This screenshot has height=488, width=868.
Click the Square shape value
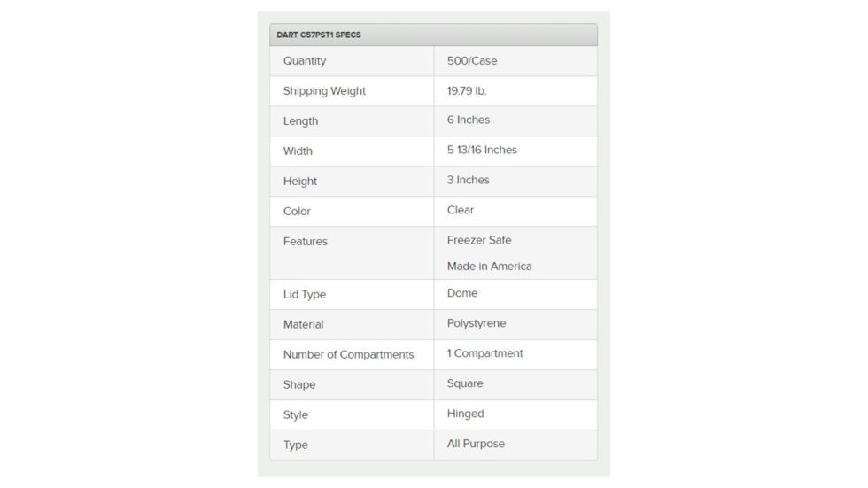click(x=465, y=384)
